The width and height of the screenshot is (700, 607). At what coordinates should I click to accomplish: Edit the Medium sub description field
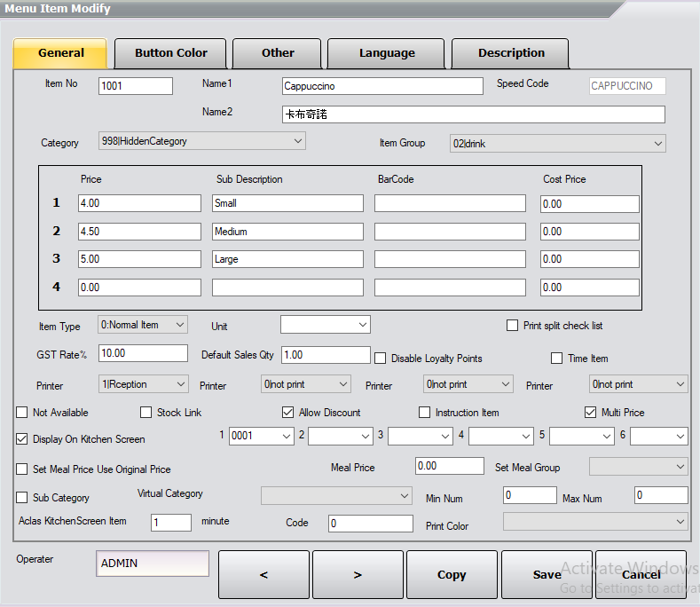287,232
